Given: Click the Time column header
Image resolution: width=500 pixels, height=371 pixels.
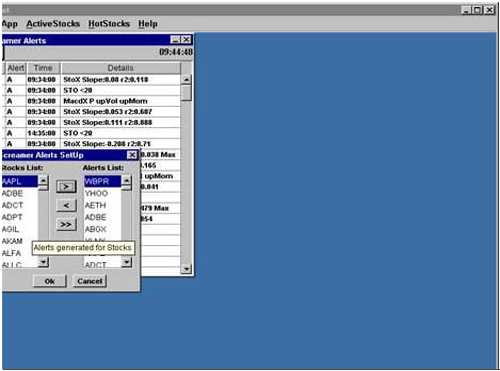Looking at the screenshot, I should [43, 68].
